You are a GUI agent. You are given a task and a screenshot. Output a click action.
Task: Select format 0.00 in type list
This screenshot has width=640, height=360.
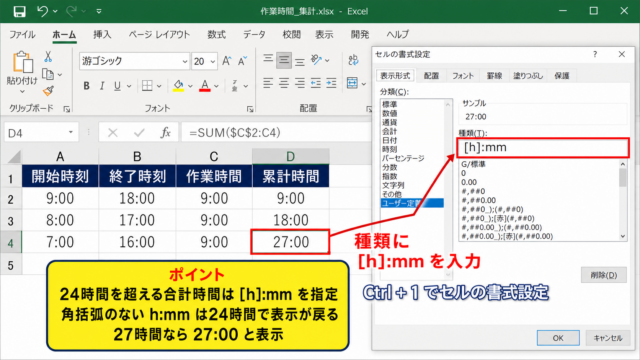coord(469,182)
